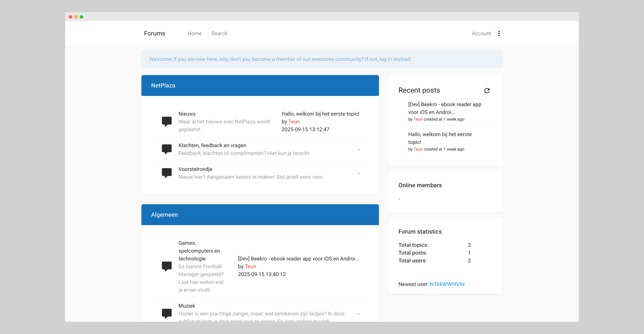Click the Games forum speech bubble icon
Viewport: 644px width, 334px height.
[166, 266]
